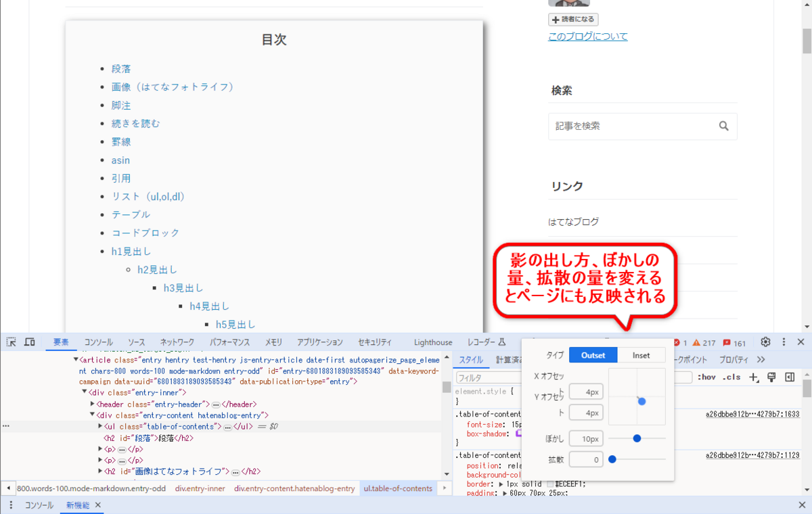This screenshot has height=514, width=812.
Task: Toggle the device toolbar icon
Action: click(x=30, y=342)
